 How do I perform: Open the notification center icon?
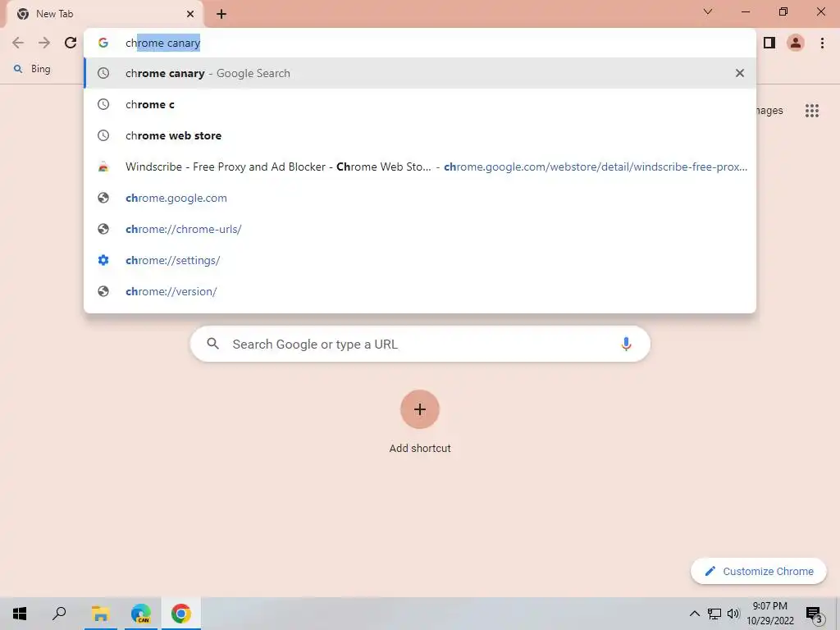pos(815,615)
